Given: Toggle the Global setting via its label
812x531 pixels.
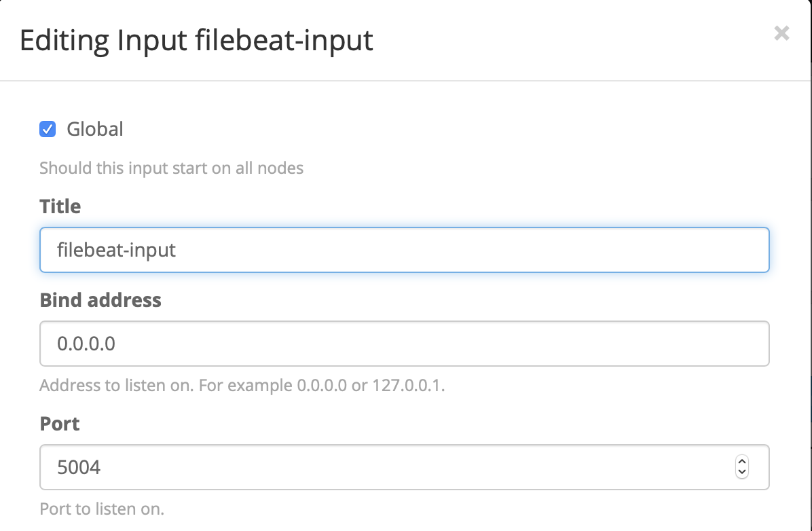Looking at the screenshot, I should point(94,129).
